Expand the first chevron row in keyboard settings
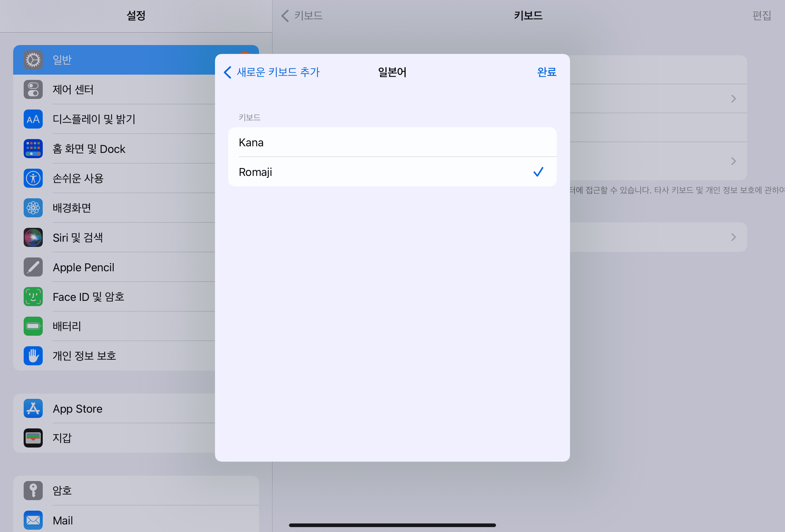This screenshot has height=532, width=785. [733, 99]
